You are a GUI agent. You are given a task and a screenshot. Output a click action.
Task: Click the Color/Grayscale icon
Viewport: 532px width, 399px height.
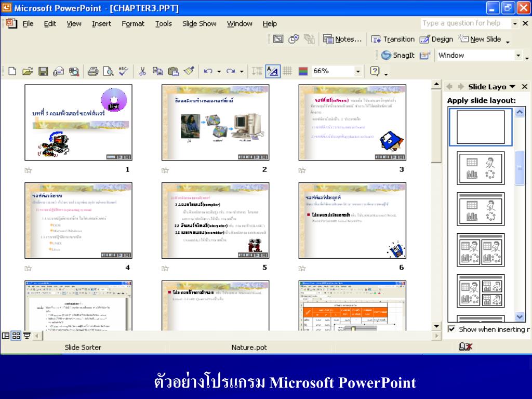click(303, 71)
